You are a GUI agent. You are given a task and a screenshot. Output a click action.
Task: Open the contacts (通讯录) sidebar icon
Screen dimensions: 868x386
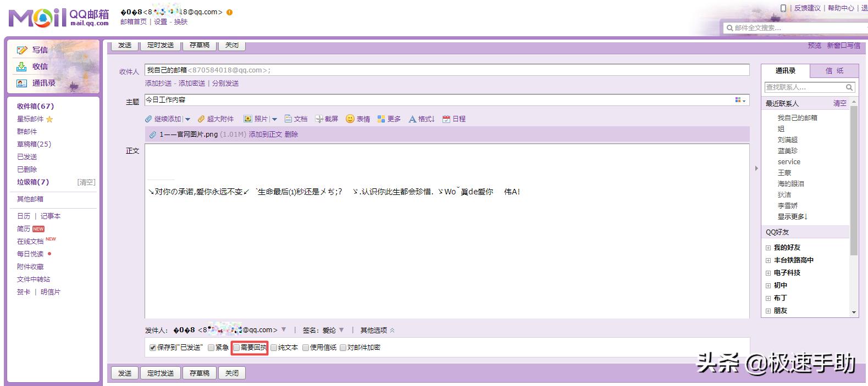tap(22, 83)
